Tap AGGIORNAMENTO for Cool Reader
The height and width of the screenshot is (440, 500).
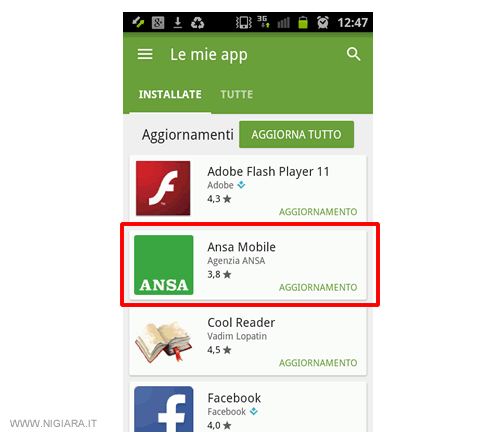click(x=318, y=363)
